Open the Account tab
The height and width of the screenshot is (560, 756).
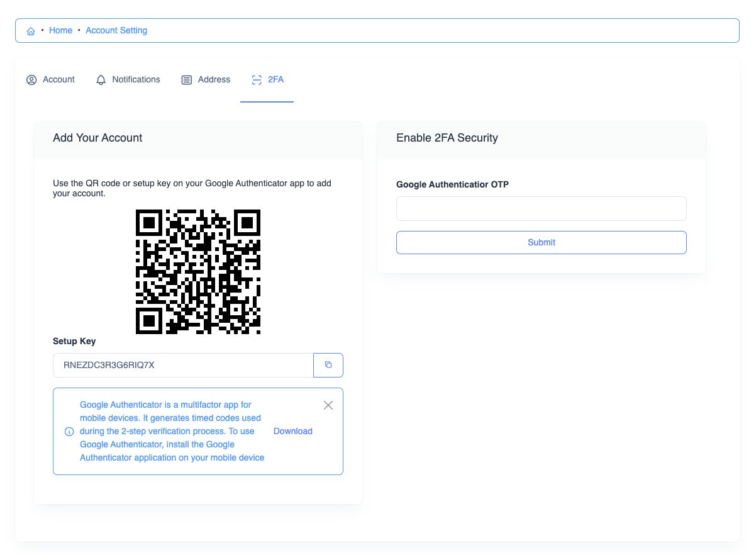pyautogui.click(x=58, y=80)
